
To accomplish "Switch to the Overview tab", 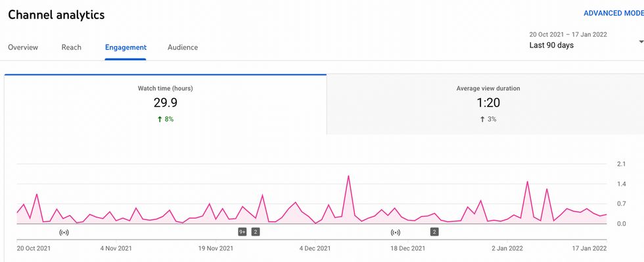I will pos(23,47).
